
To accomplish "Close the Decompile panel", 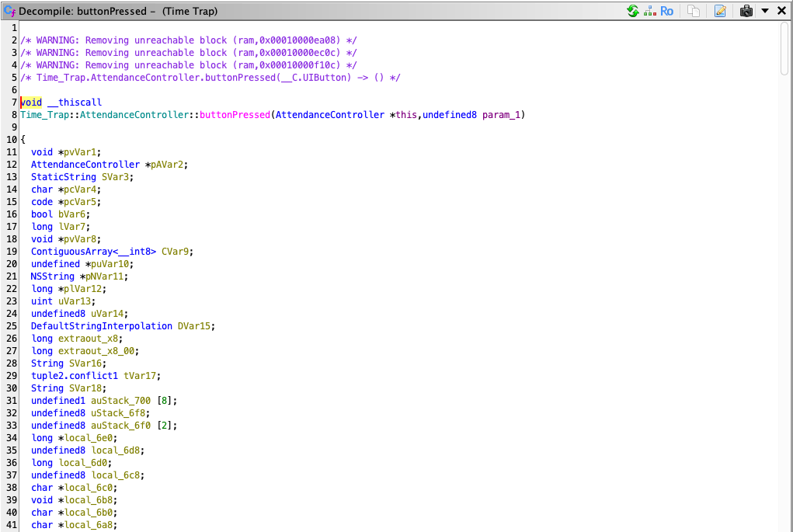I will 781,11.
